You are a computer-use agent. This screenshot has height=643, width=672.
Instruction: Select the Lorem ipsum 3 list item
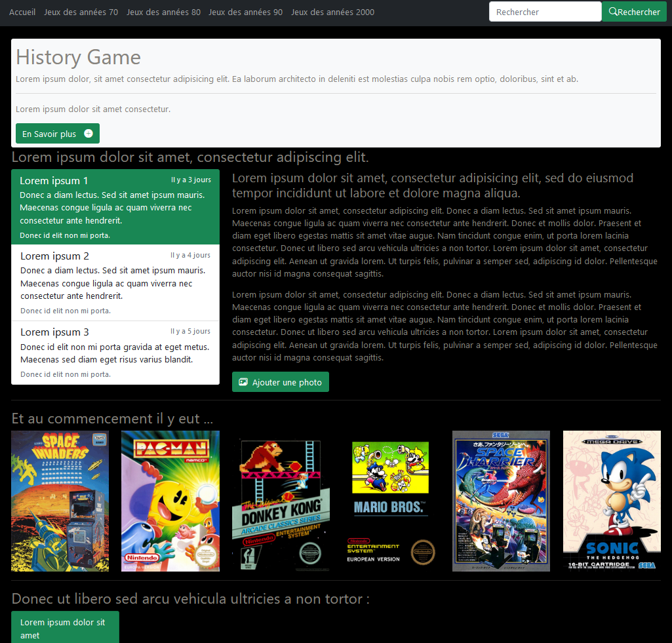coord(115,353)
